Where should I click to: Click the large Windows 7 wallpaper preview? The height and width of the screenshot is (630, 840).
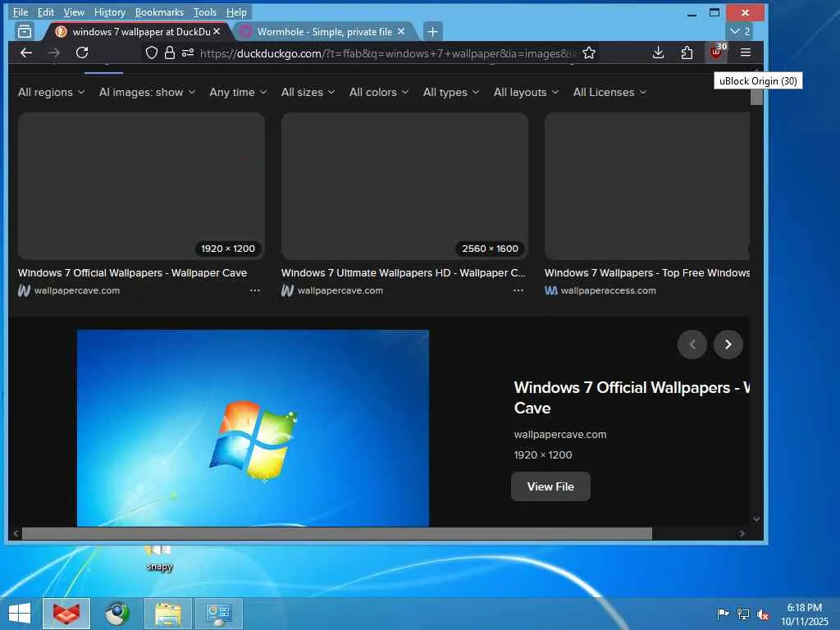tap(253, 428)
